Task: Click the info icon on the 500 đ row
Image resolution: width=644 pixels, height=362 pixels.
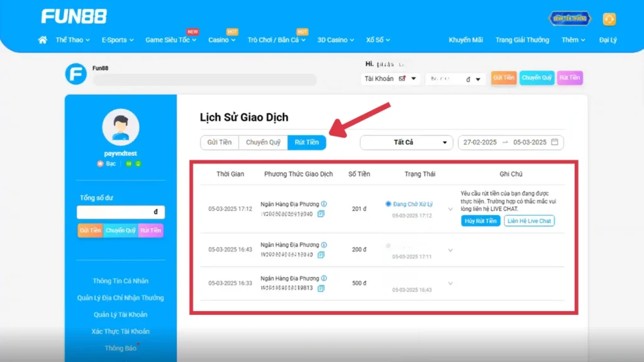Action: [325, 278]
